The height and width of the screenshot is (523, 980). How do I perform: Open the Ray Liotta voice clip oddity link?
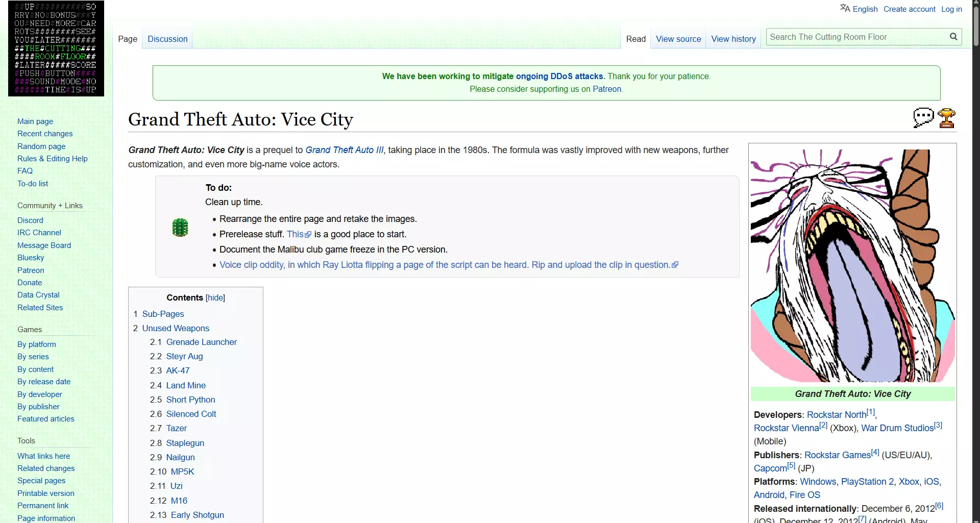click(x=449, y=265)
